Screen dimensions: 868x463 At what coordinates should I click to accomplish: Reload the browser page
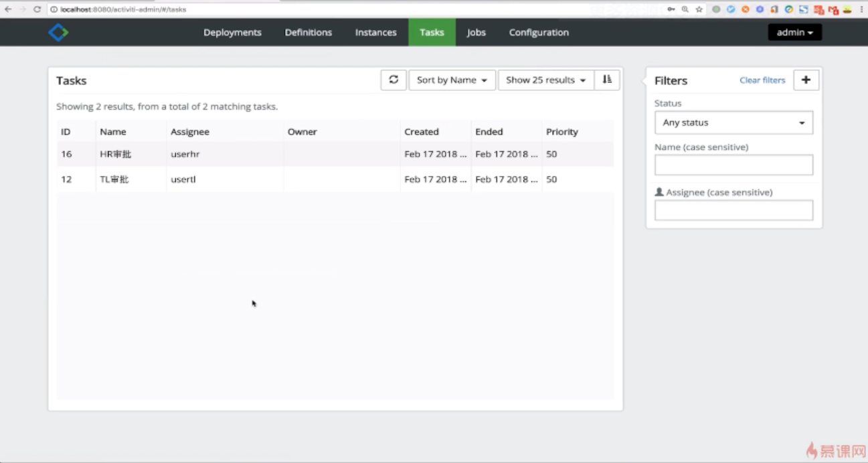[37, 9]
